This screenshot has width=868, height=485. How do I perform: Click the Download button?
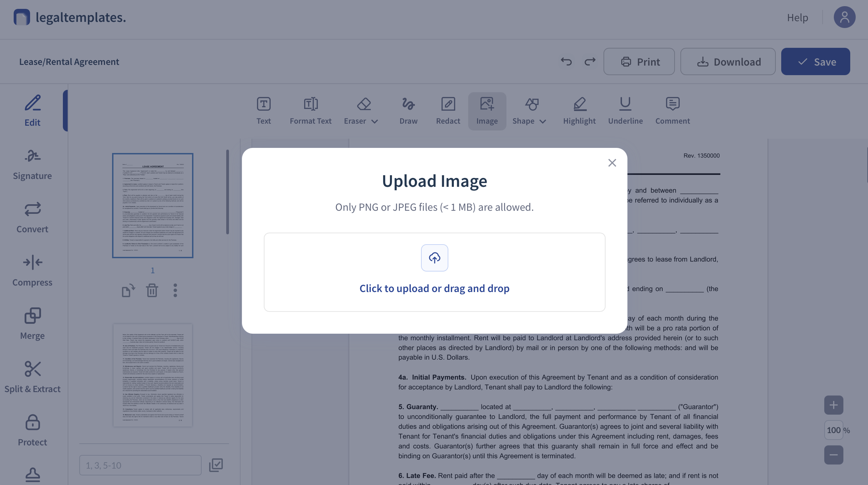(728, 61)
